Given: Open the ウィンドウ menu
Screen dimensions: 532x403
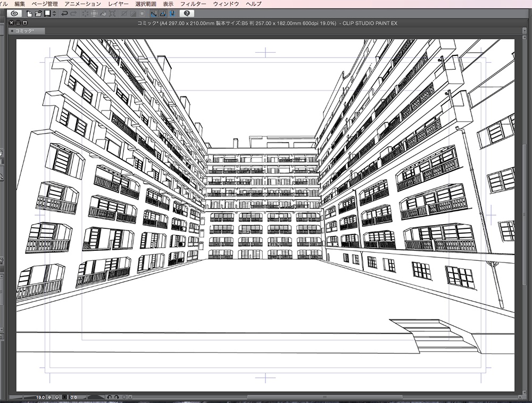Looking at the screenshot, I should [x=226, y=4].
